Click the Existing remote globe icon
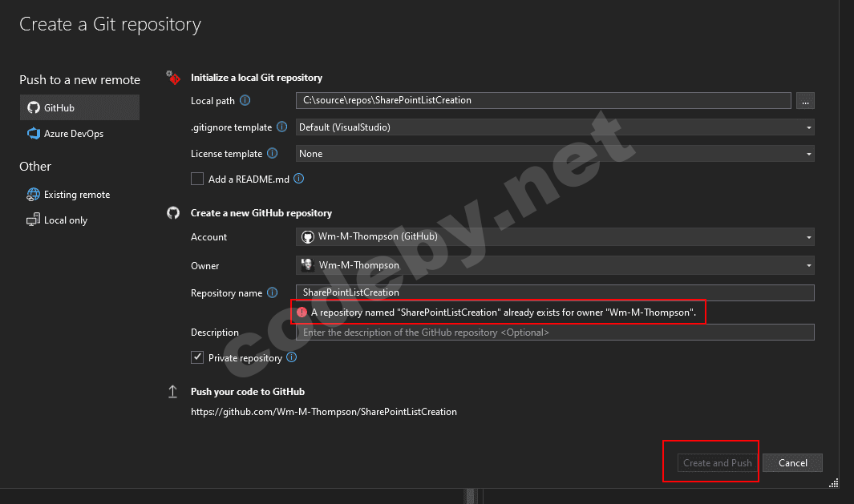 (33, 194)
